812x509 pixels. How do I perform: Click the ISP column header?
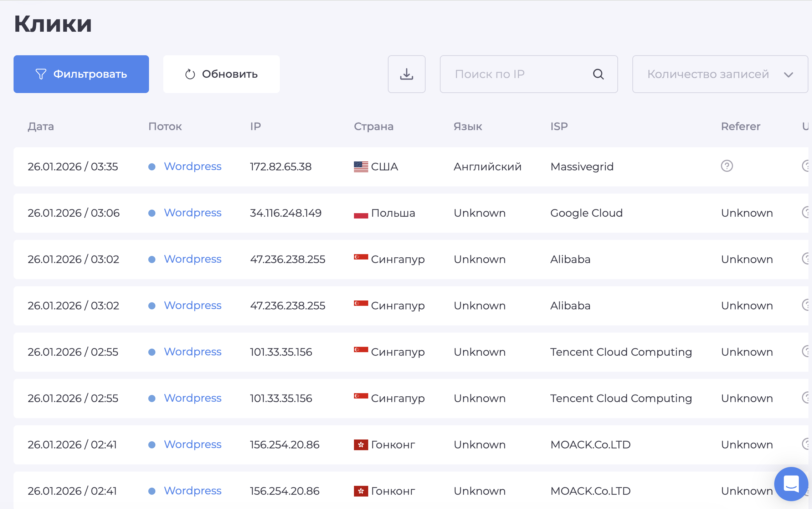pyautogui.click(x=559, y=126)
